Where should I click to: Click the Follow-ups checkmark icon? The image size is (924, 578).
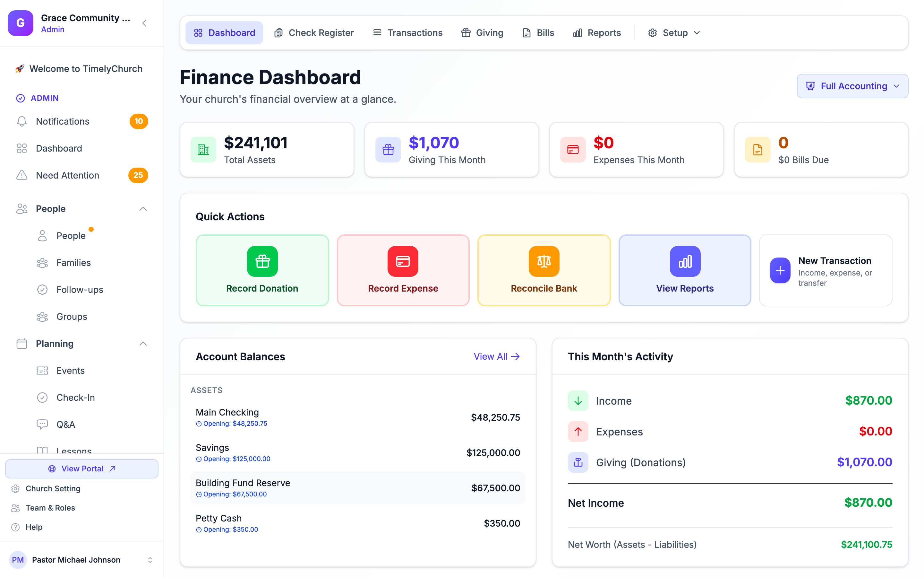click(x=42, y=290)
